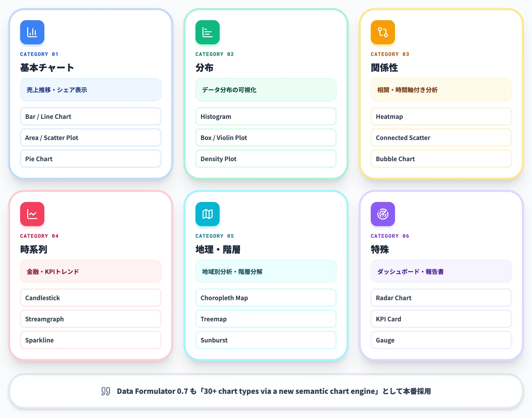Open the Candlestick chart entry
532x417 pixels.
point(91,298)
